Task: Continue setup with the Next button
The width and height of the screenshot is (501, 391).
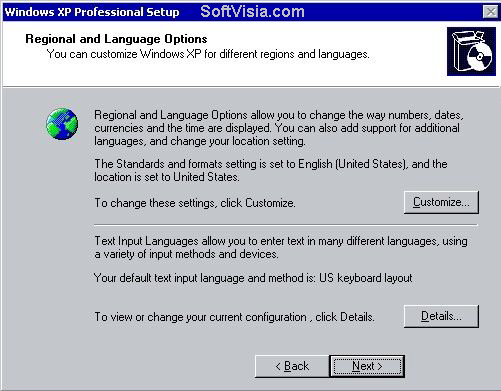Action: (x=367, y=366)
